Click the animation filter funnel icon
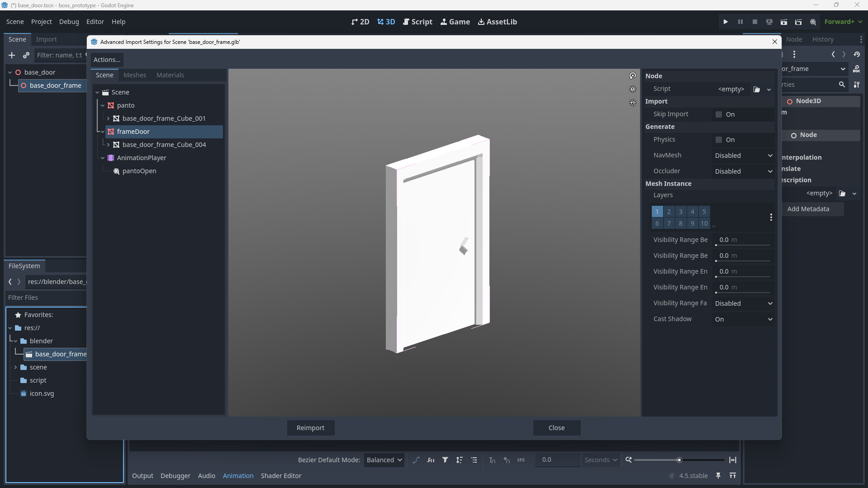Image resolution: width=868 pixels, height=488 pixels. click(445, 460)
